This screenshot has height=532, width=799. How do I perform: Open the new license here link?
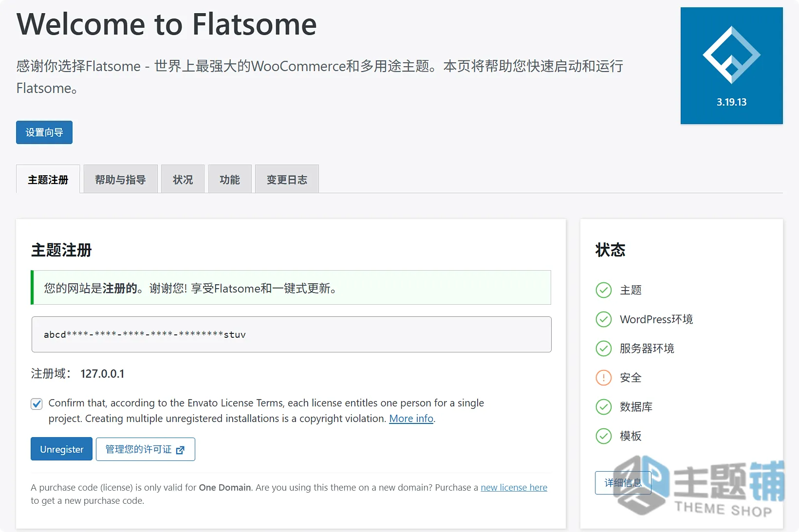pos(514,487)
